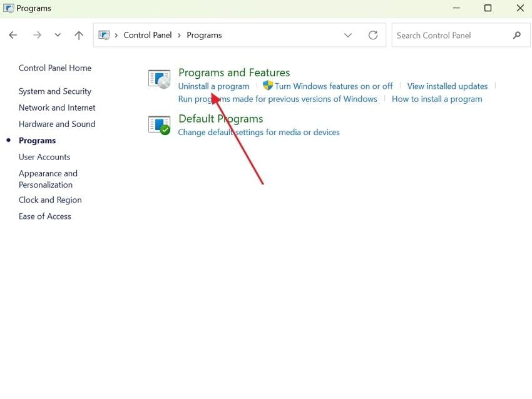Image resolution: width=532 pixels, height=399 pixels.
Task: Select Programs in the sidebar
Action: tap(38, 141)
